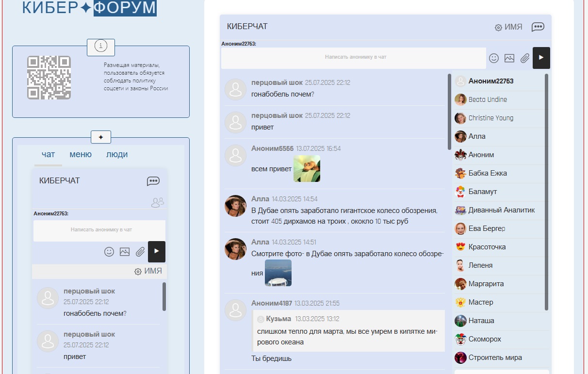Click the paperclip attach icon in main chat
This screenshot has height=374, width=588.
(524, 58)
